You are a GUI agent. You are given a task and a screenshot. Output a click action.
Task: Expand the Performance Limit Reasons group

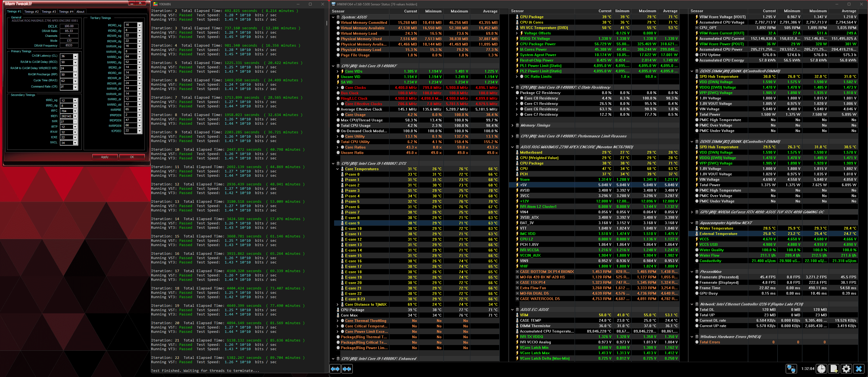[513, 136]
